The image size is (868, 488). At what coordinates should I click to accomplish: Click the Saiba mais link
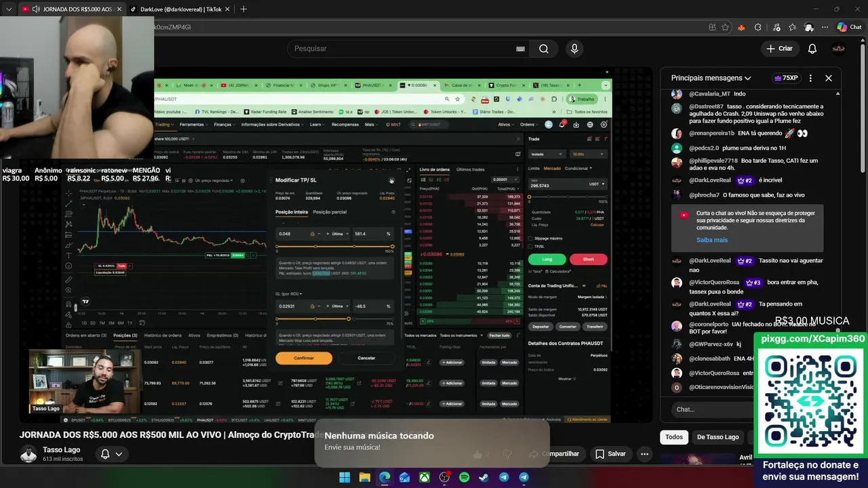[712, 240]
